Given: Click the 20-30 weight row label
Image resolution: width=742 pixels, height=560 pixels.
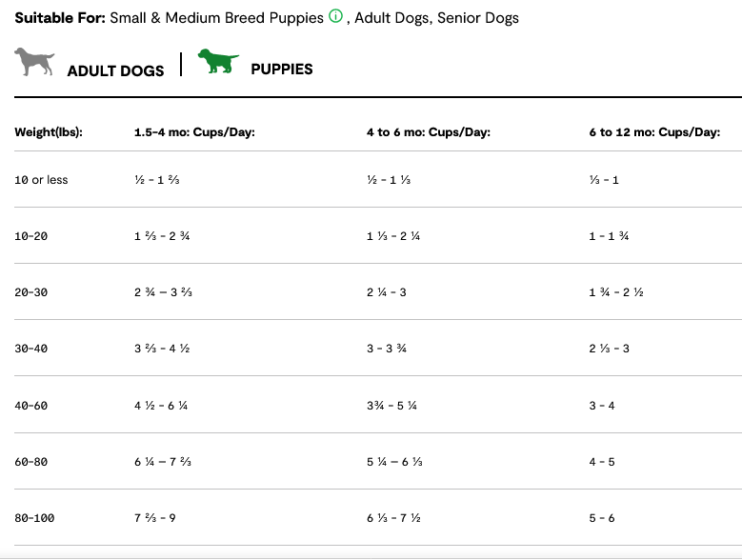Looking at the screenshot, I should 31,292.
